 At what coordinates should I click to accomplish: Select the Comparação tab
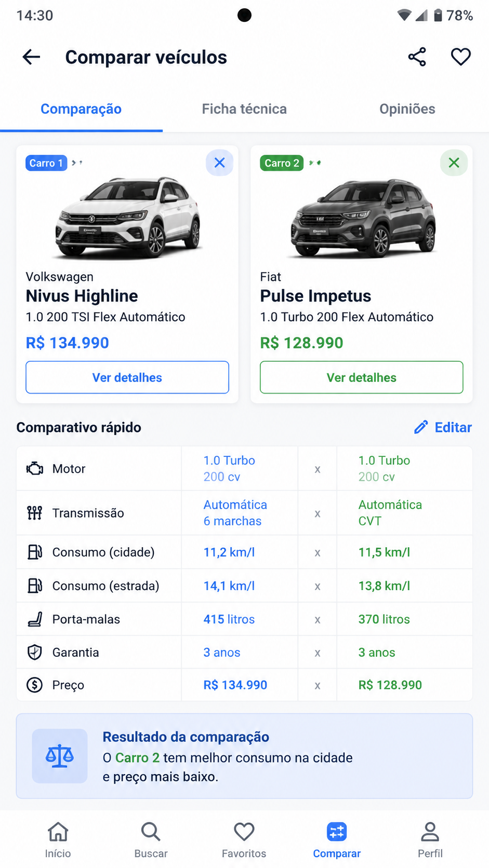pyautogui.click(x=81, y=109)
